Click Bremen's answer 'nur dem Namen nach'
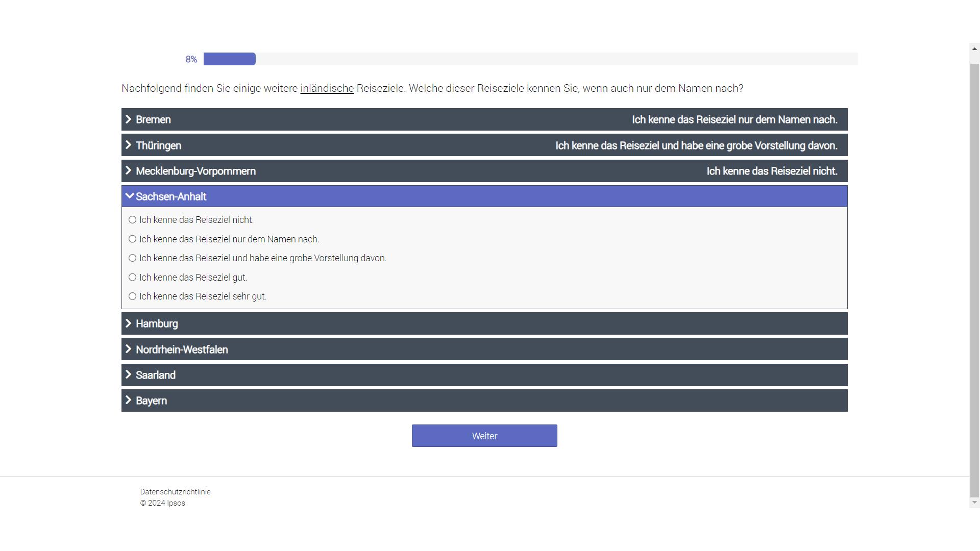 click(x=734, y=119)
